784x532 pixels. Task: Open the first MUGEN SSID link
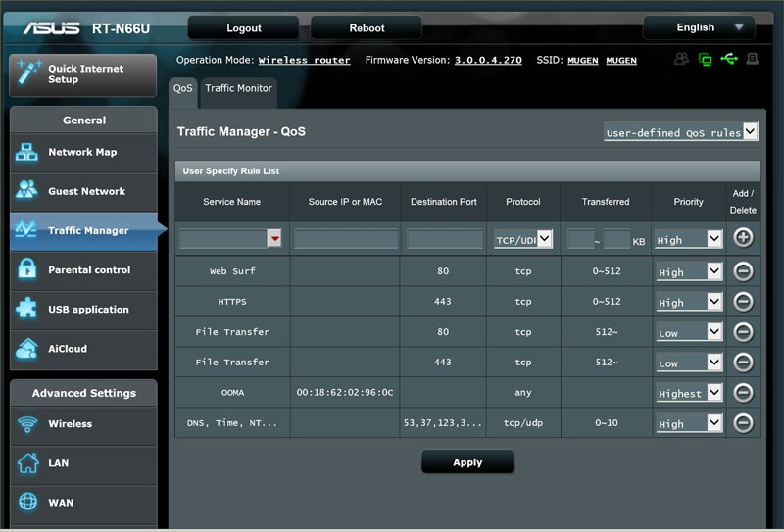(x=583, y=60)
